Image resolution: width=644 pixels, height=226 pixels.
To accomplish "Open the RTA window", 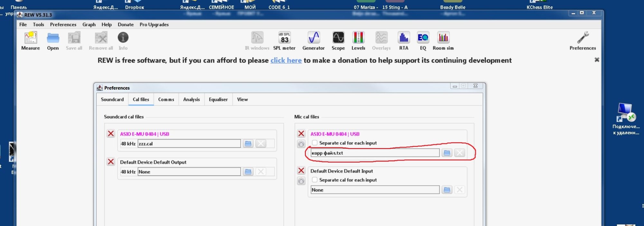I will click(x=403, y=41).
